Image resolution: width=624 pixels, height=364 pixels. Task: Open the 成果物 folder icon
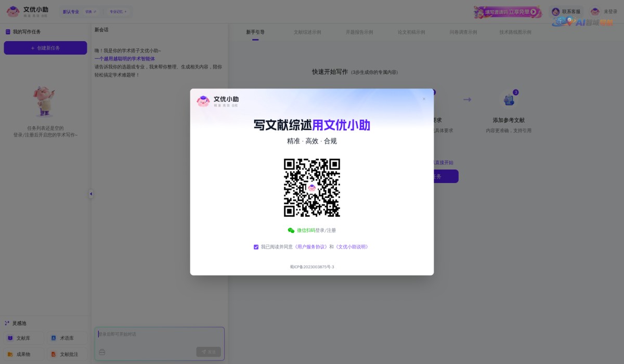pos(10,354)
